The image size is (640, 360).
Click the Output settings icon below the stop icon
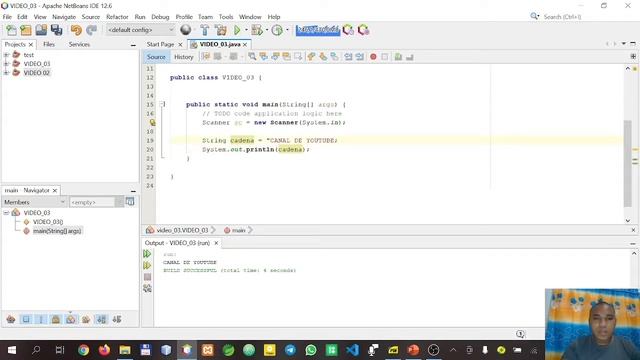[x=147, y=289]
